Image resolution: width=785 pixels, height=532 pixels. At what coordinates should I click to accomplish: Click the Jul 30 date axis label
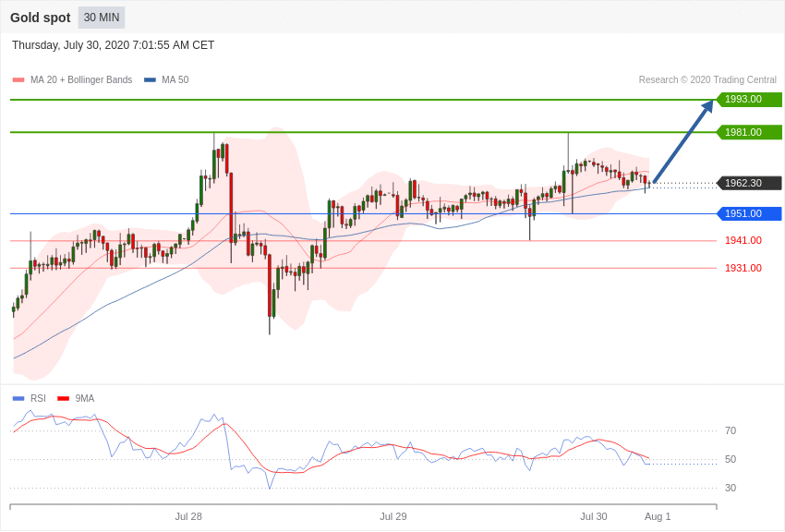click(x=593, y=516)
